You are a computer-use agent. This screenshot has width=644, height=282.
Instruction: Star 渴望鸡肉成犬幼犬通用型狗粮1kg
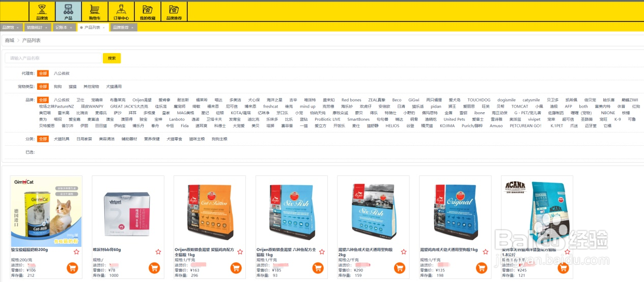click(486, 252)
